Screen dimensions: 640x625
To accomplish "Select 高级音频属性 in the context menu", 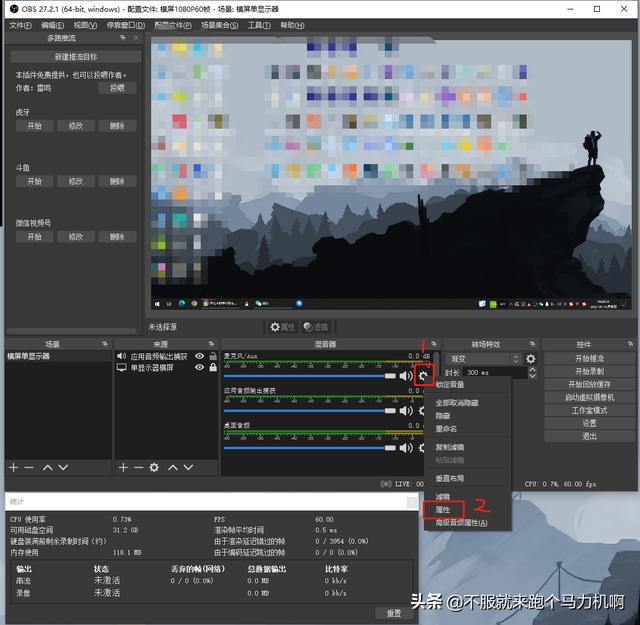I will (461, 522).
